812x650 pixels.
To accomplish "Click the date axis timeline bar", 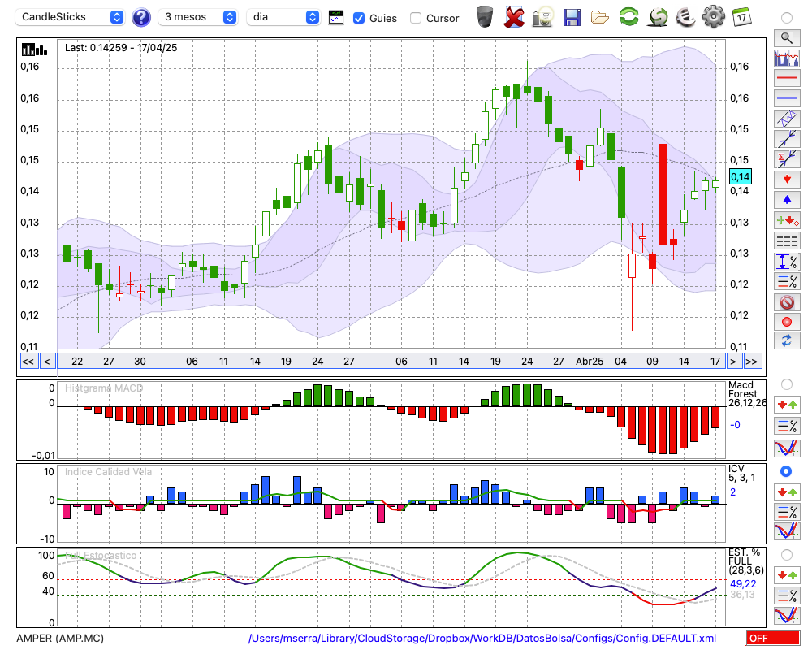I will click(x=391, y=362).
